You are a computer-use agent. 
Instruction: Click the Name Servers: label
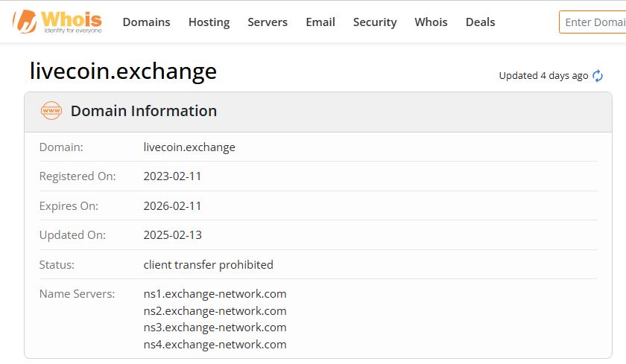[77, 294]
